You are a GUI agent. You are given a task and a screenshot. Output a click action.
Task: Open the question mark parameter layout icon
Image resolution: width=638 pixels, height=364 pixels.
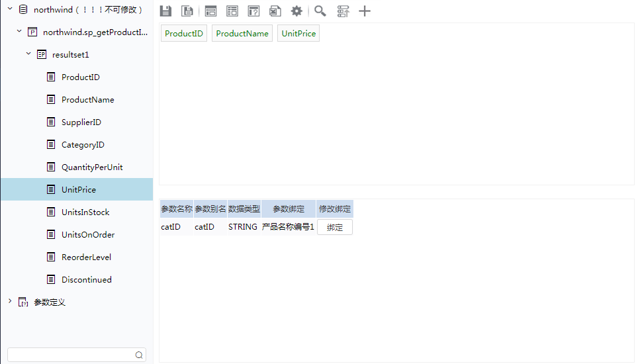pyautogui.click(x=253, y=11)
